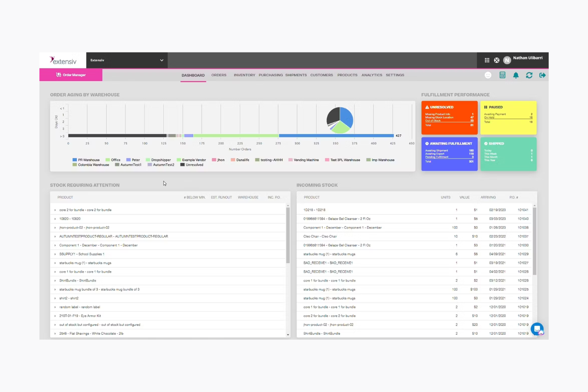Open notifications via the bell icon

coord(516,75)
